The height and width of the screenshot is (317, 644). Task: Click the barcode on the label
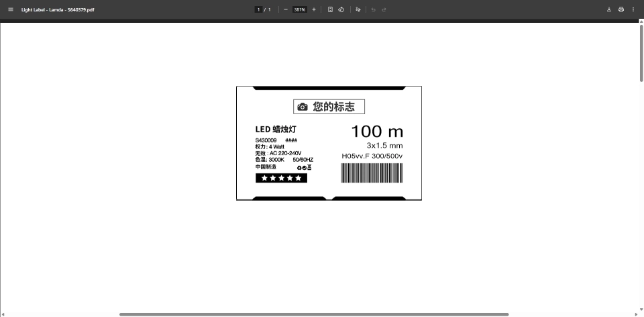372,173
